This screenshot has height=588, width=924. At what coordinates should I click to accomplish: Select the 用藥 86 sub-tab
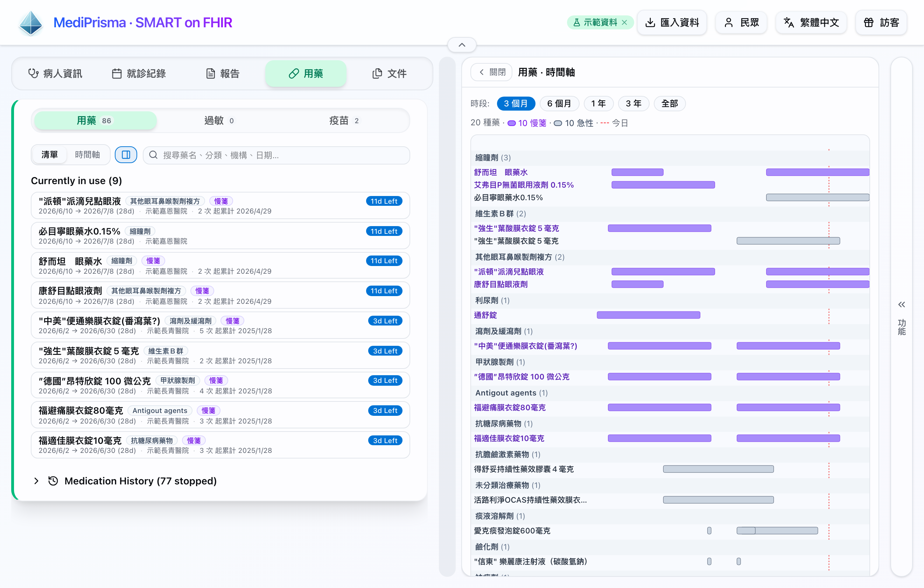click(x=95, y=120)
